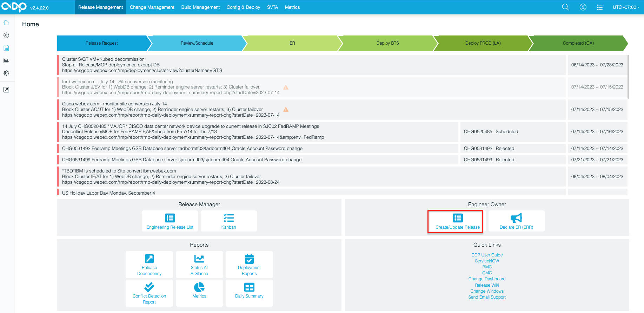Click the info circle icon in header
The width and height of the screenshot is (644, 313).
click(x=583, y=7)
